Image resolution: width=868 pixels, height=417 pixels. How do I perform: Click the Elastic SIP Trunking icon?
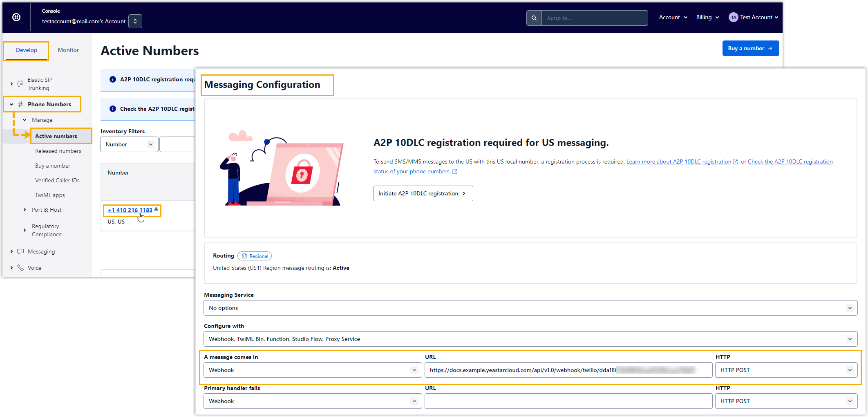tap(20, 84)
